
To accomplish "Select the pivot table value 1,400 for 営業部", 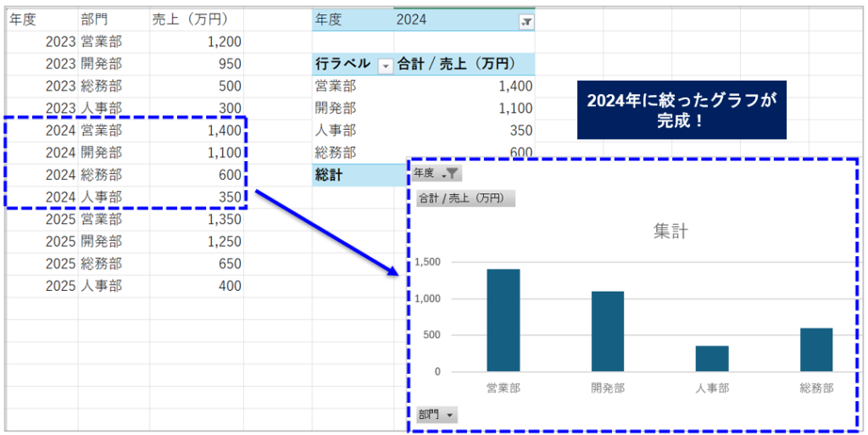I will click(x=465, y=86).
